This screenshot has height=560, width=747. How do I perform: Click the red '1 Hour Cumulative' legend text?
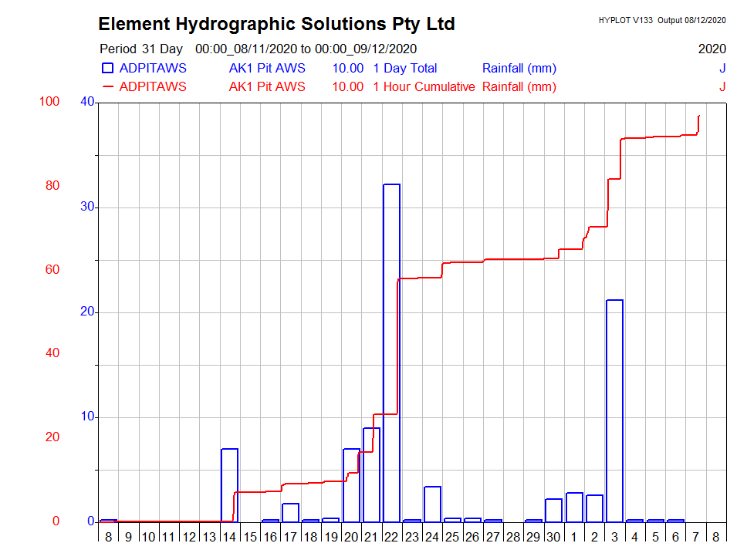pyautogui.click(x=424, y=86)
